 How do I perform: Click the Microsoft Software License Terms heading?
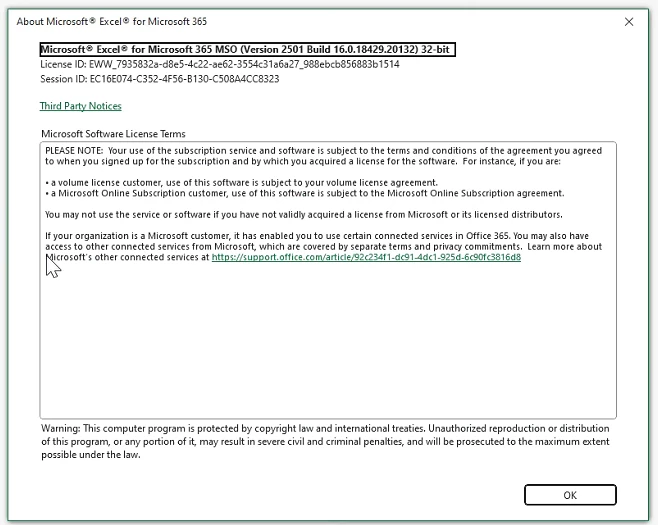(x=113, y=134)
